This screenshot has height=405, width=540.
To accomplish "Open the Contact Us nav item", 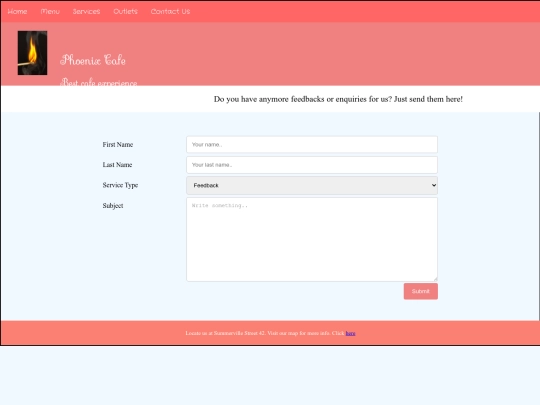I will tap(170, 11).
